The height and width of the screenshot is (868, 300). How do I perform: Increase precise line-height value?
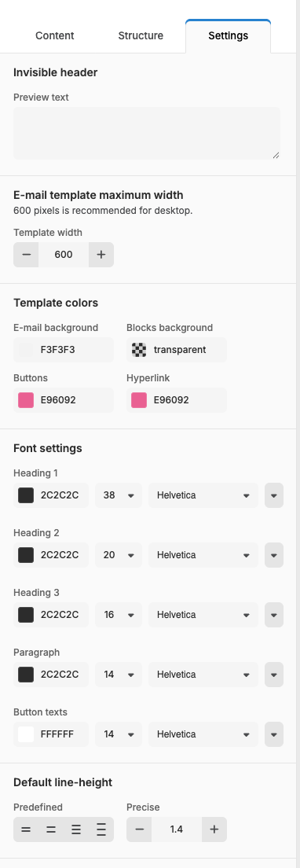(x=214, y=829)
